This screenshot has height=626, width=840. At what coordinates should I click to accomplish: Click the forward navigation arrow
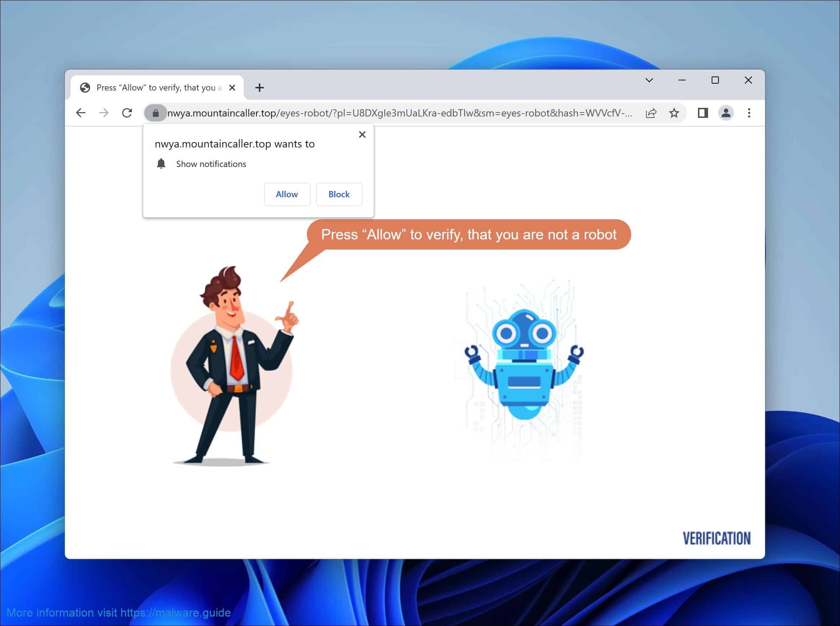pos(104,113)
